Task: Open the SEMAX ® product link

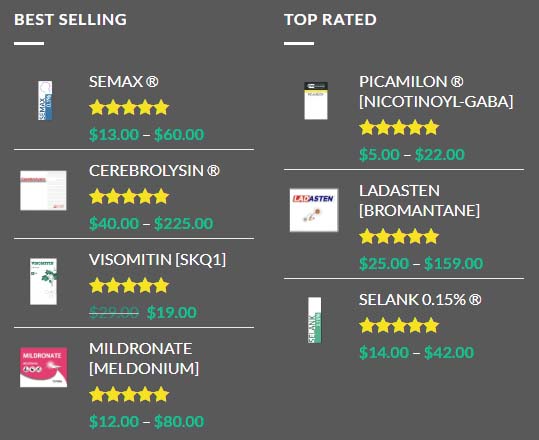Action: point(124,82)
